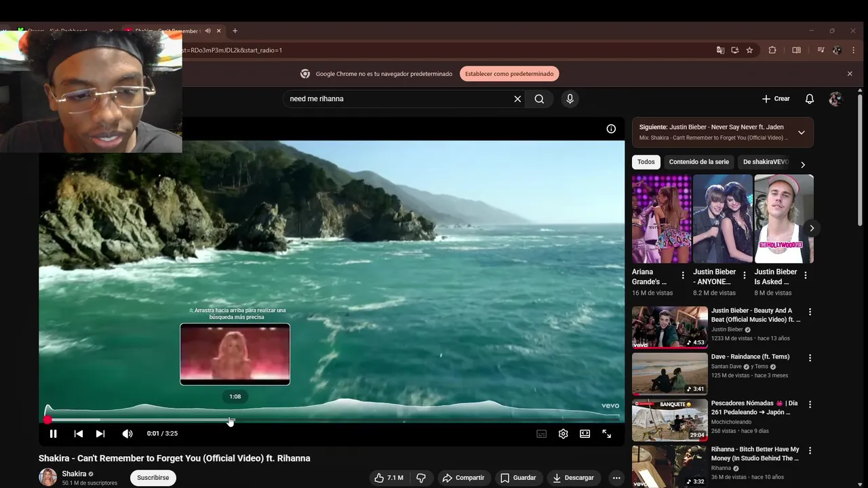868x488 pixels.
Task: Click install app icon in address bar
Action: click(735, 50)
